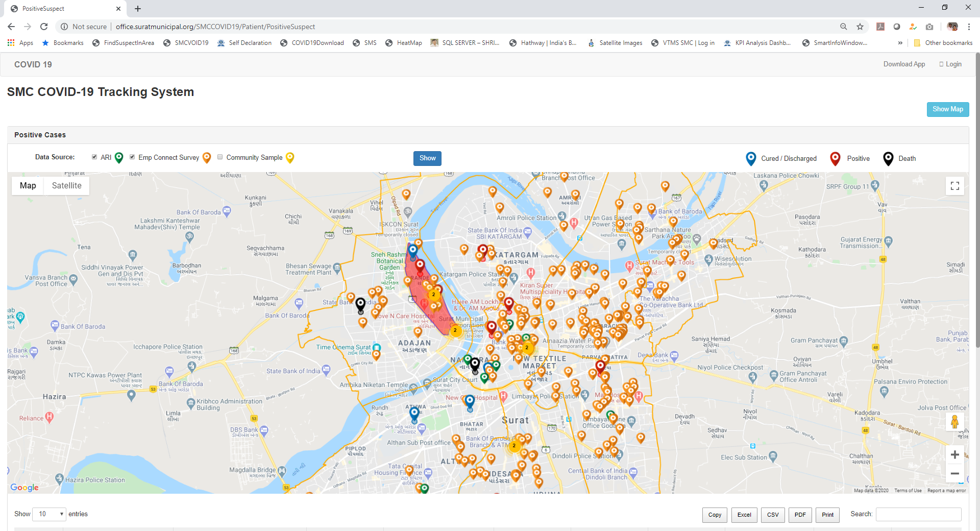The height and width of the screenshot is (531, 980).
Task: Click the COVID 19 navbar brand
Action: 33,64
